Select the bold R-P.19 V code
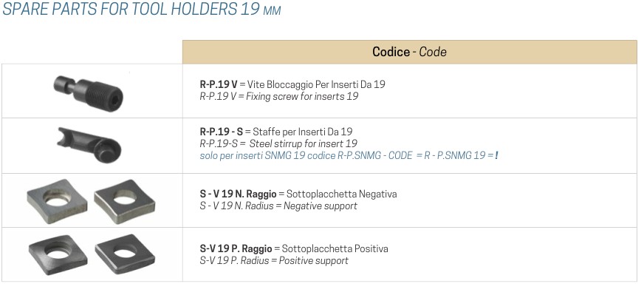The width and height of the screenshot is (644, 298). (x=218, y=85)
